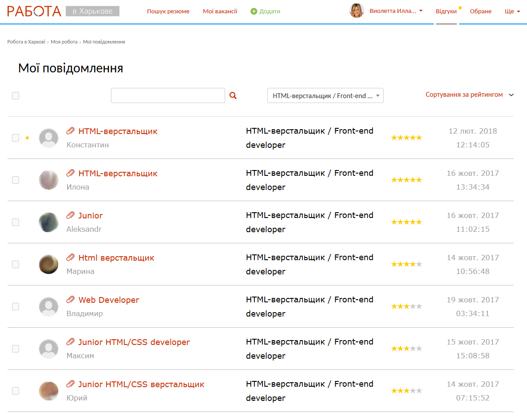527x420 pixels.
Task: Go to Пошук резюме in navigation
Action: tap(168, 12)
